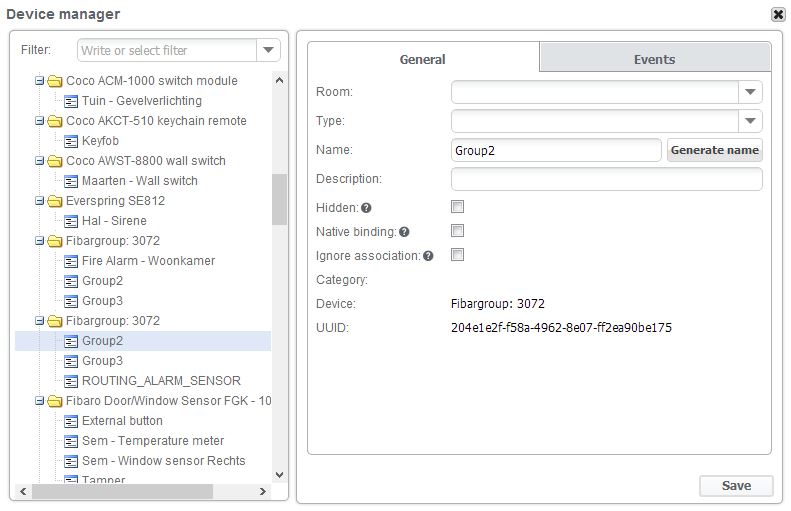791x511 pixels.
Task: Open the Filter combo box arrow
Action: 268,50
